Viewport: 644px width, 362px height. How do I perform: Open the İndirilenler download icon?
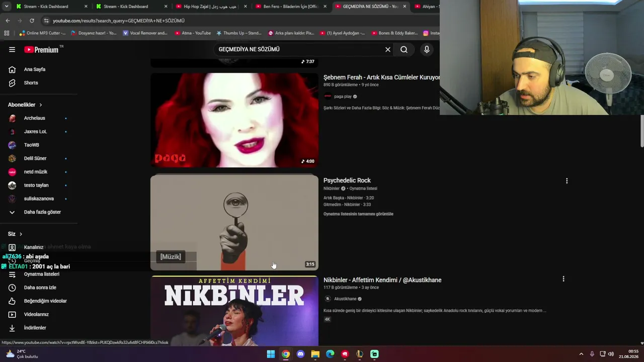tap(12, 328)
